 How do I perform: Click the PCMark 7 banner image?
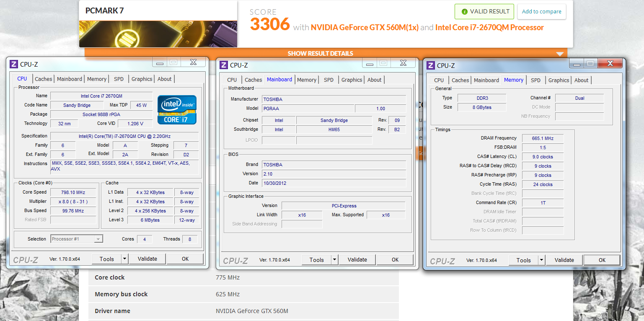click(158, 34)
